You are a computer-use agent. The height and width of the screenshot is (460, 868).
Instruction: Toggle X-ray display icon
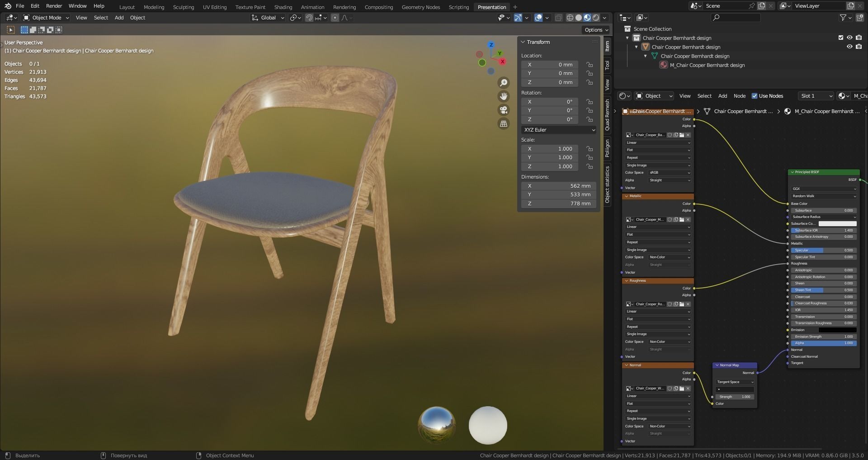click(558, 18)
